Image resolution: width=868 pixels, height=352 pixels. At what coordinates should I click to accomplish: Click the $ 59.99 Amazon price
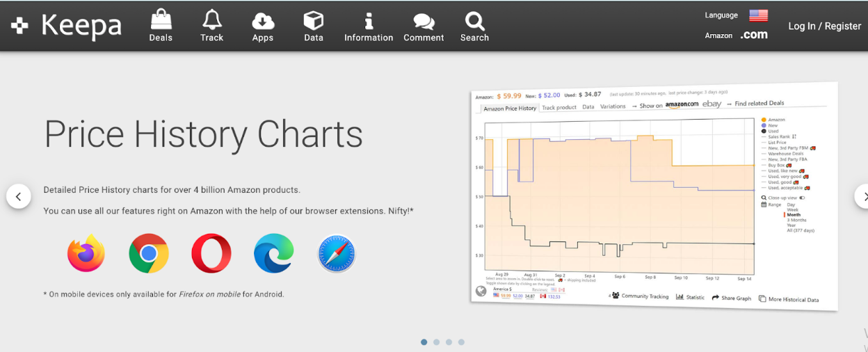tap(509, 96)
